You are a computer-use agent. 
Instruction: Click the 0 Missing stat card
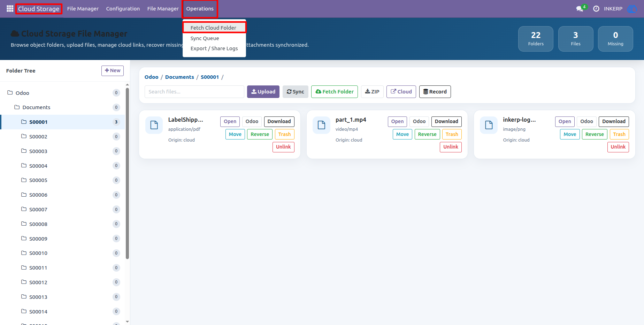[x=615, y=39]
